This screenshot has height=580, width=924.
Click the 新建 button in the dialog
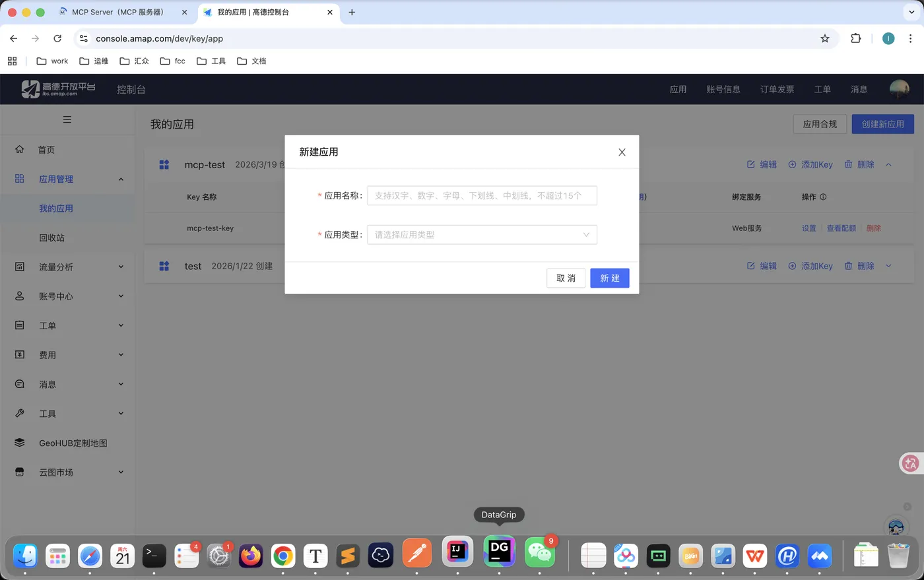(609, 278)
